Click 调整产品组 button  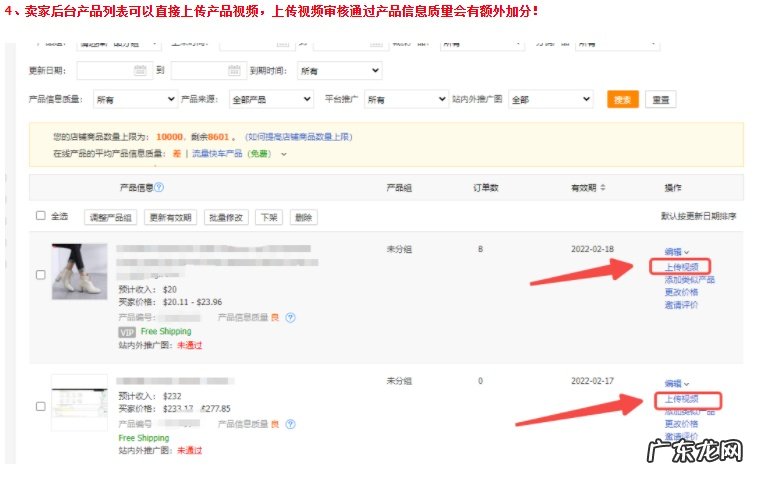[110, 217]
